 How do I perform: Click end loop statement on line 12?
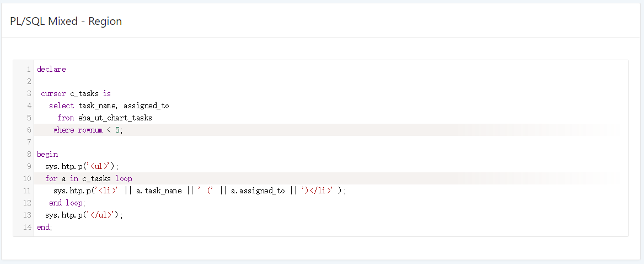(x=68, y=203)
